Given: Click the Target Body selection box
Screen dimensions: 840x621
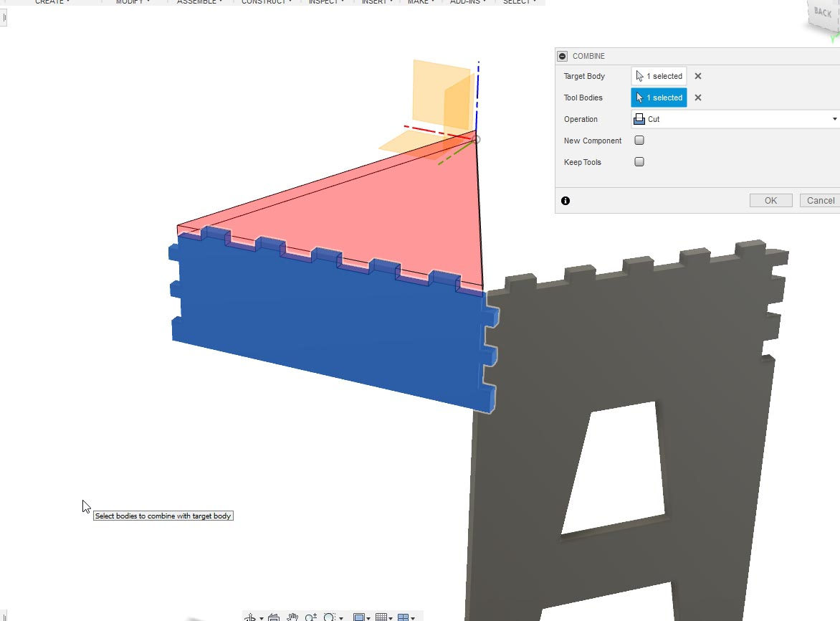Looking at the screenshot, I should (x=659, y=76).
